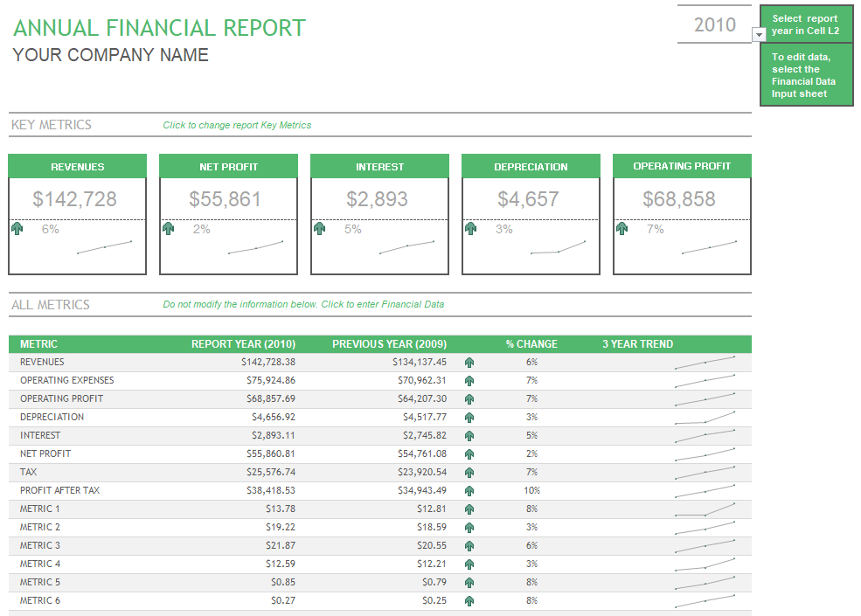861x616 pixels.
Task: Click the up arrow icon on the Tax row
Action: click(x=469, y=472)
